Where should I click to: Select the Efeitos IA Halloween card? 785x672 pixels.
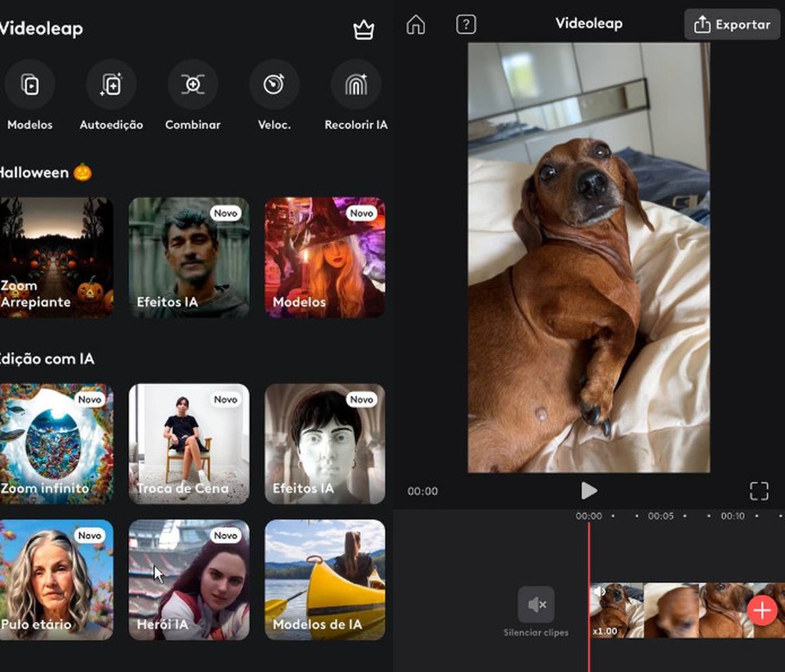tap(188, 258)
